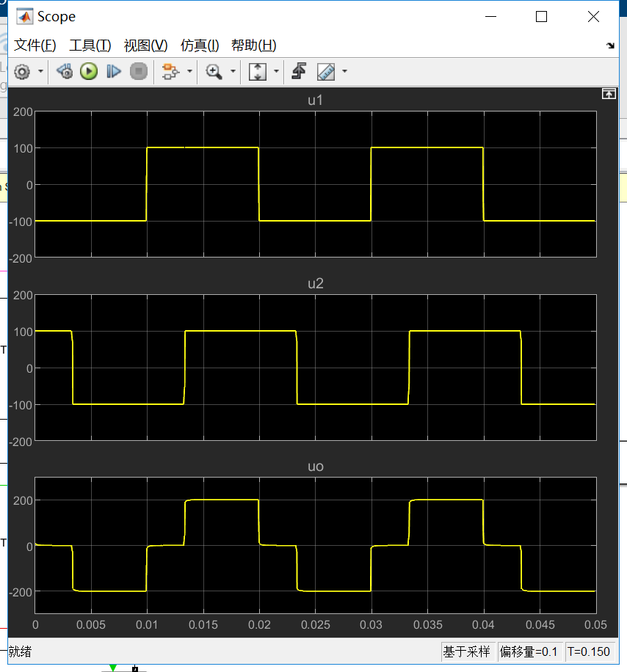Click the 就绪 status text
The image size is (627, 672).
click(x=20, y=652)
